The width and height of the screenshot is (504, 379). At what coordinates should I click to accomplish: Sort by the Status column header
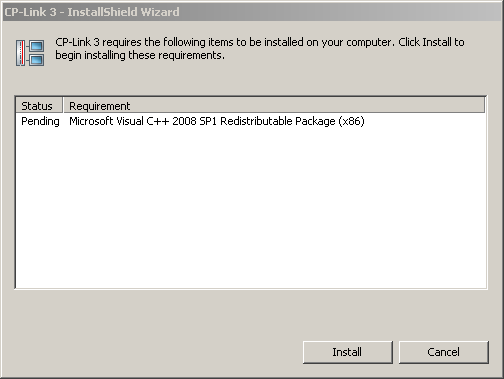point(39,106)
